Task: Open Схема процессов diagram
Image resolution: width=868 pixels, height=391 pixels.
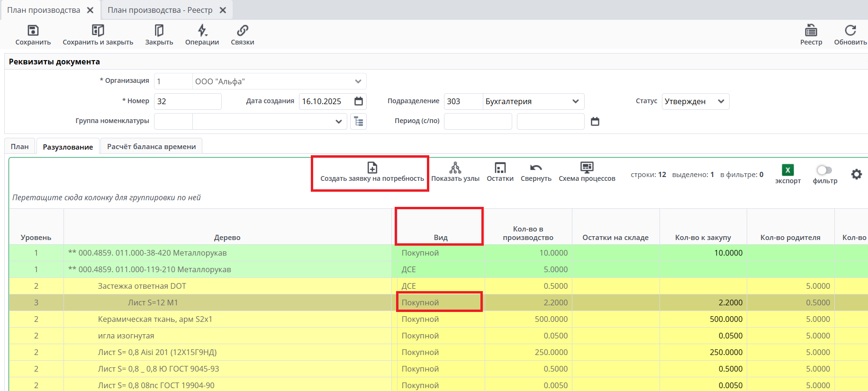Action: tap(587, 168)
